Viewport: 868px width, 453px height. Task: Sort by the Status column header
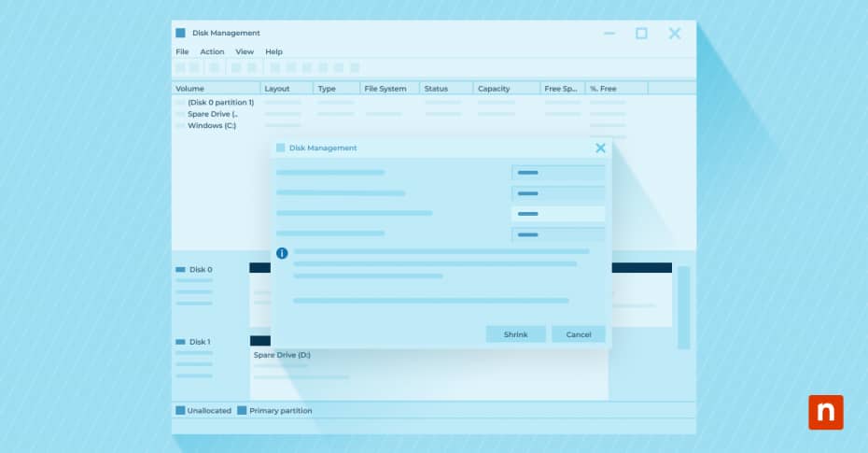446,89
